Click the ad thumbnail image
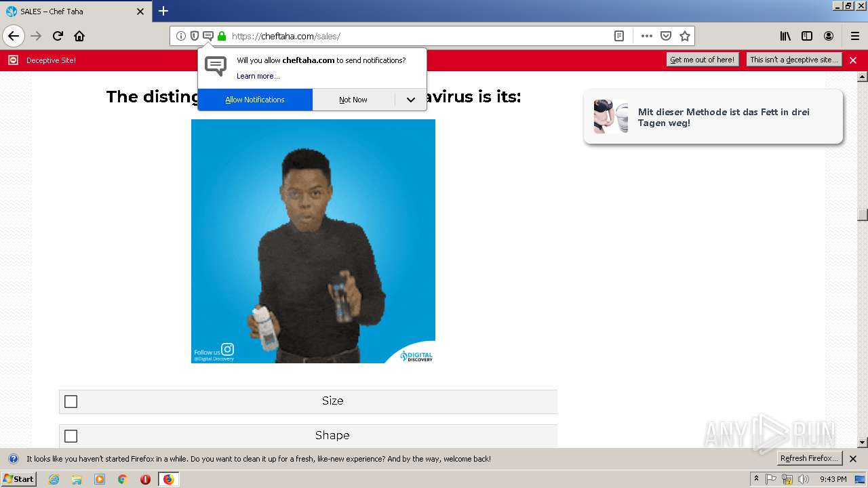Image resolution: width=868 pixels, height=488 pixels. pos(611,117)
